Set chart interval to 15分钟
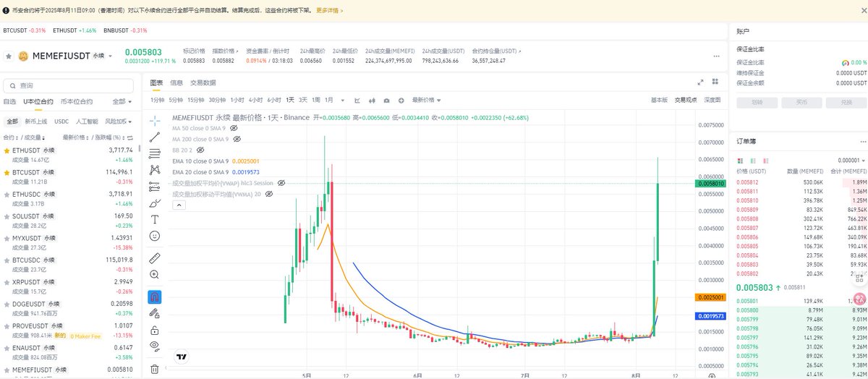The width and height of the screenshot is (868, 379). coord(195,100)
